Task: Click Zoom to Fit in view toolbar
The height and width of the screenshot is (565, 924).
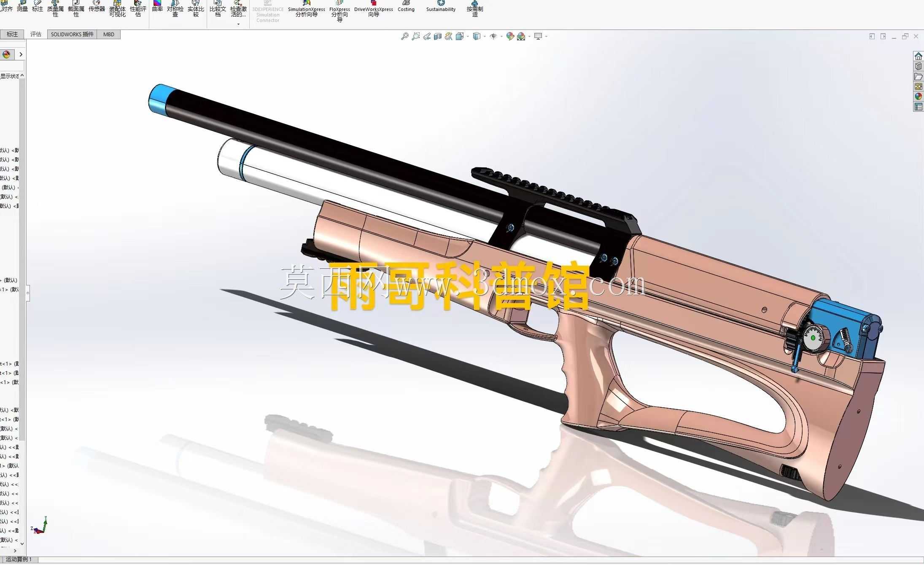Action: pyautogui.click(x=404, y=36)
